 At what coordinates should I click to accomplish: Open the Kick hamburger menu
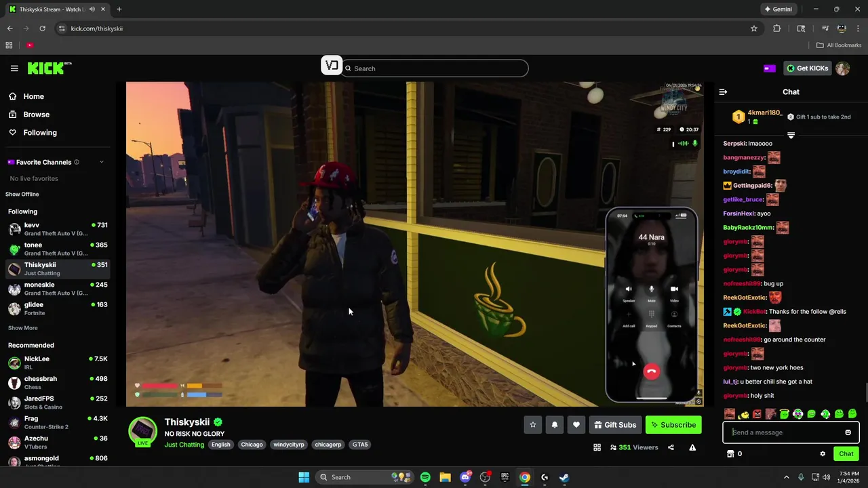click(14, 68)
